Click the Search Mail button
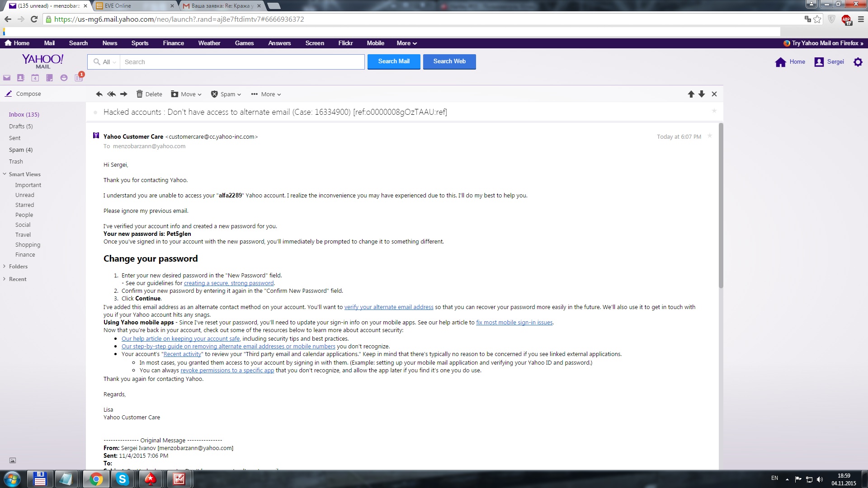 [393, 61]
